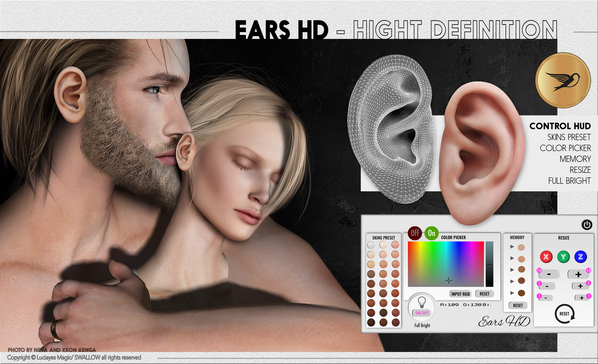
Task: Select the green Y axis button
Action: tap(563, 257)
